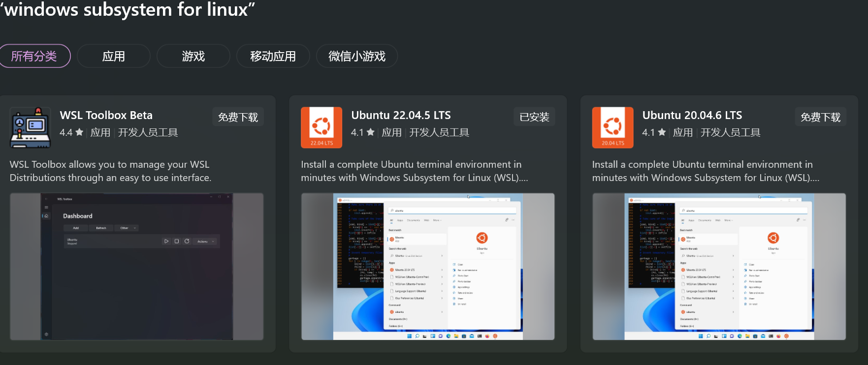Switch to the 应用 category filter
This screenshot has height=365, width=868.
[x=114, y=56]
